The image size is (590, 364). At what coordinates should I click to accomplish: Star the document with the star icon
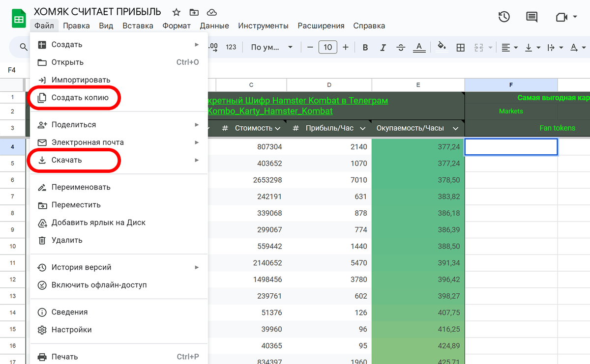(x=177, y=12)
